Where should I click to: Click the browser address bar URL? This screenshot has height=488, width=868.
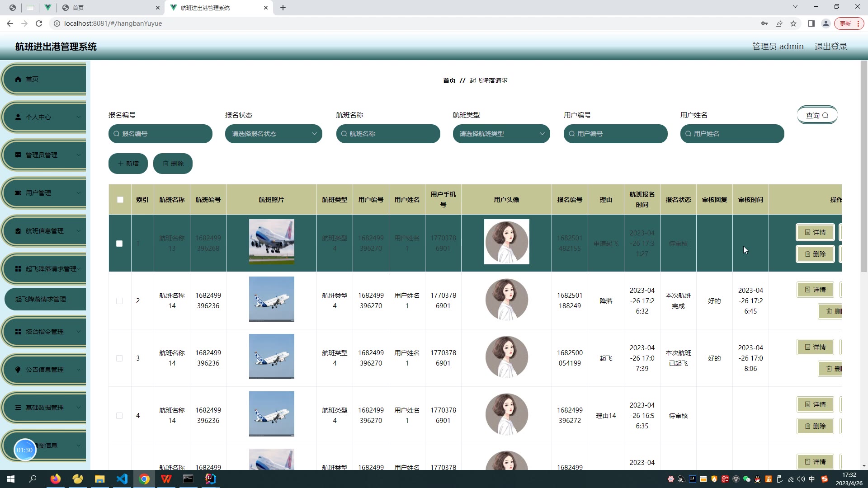tap(113, 23)
